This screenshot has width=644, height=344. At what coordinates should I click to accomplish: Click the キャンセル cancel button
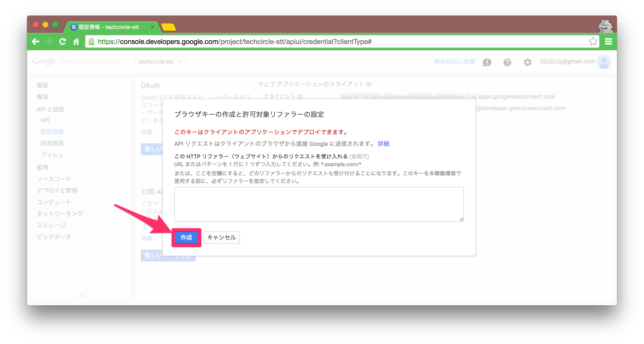222,237
